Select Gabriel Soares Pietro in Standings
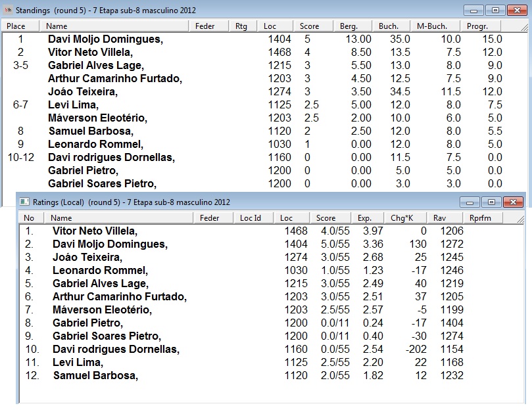Image resolution: width=532 pixels, height=410 pixels. click(102, 184)
